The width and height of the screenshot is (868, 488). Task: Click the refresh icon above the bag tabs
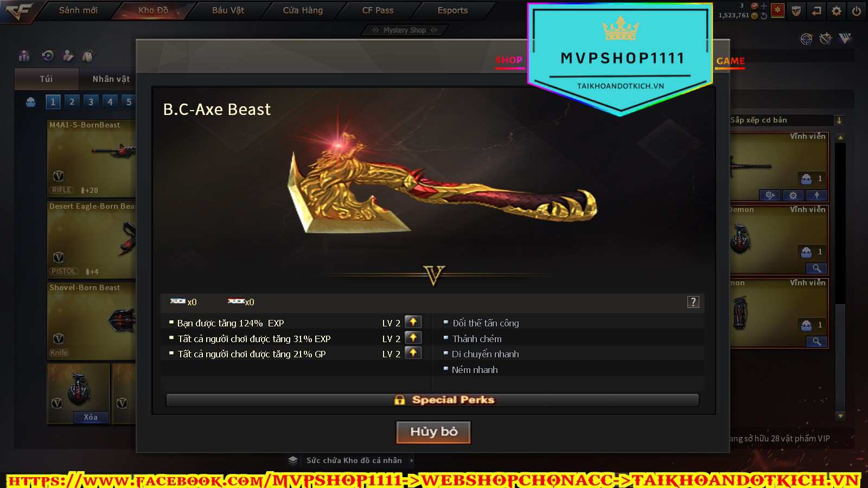click(48, 55)
